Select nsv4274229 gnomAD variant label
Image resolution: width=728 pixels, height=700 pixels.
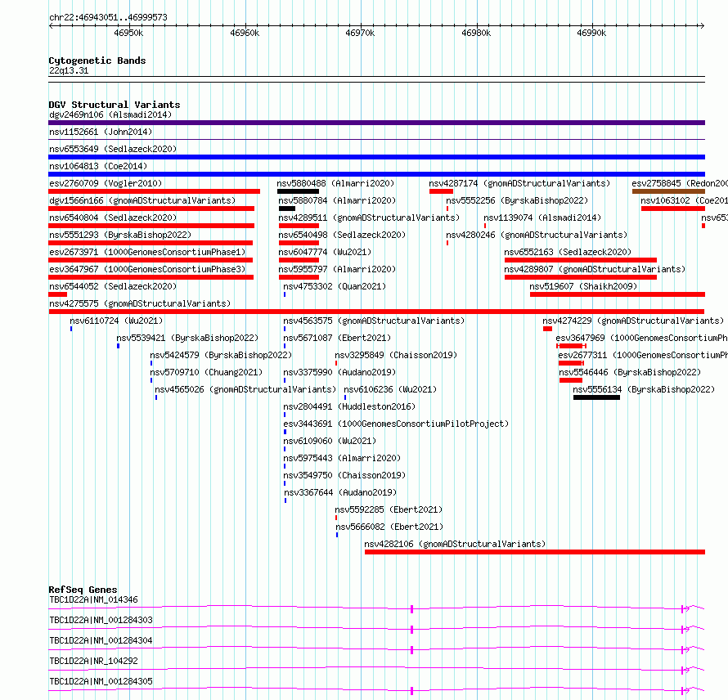click(633, 321)
